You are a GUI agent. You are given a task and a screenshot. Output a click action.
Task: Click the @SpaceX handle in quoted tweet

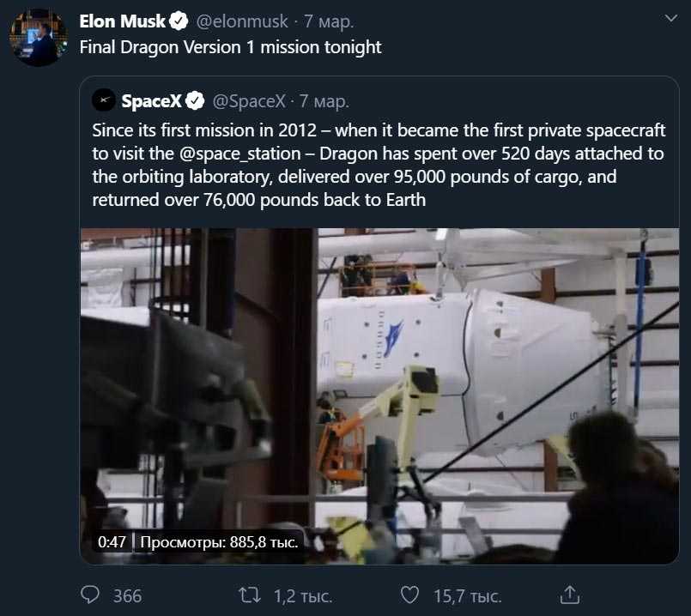(x=248, y=101)
